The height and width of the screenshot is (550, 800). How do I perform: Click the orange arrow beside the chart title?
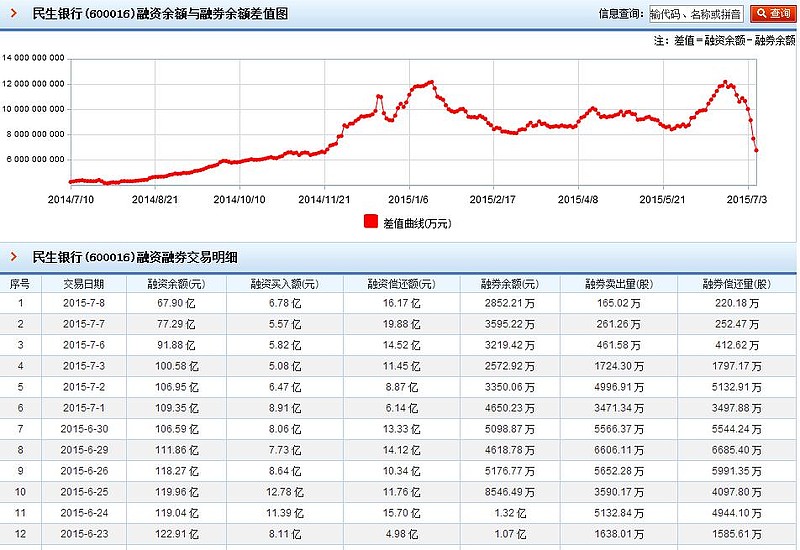click(x=14, y=13)
